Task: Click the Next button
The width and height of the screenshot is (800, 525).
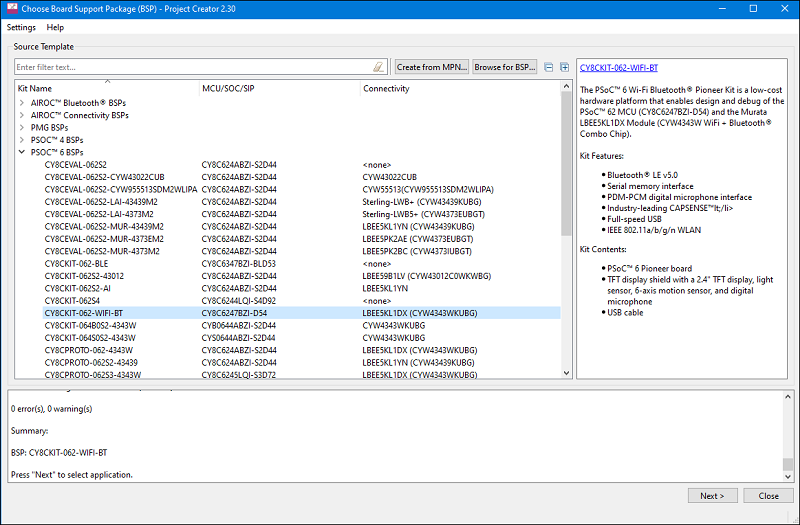Action: pos(712,495)
